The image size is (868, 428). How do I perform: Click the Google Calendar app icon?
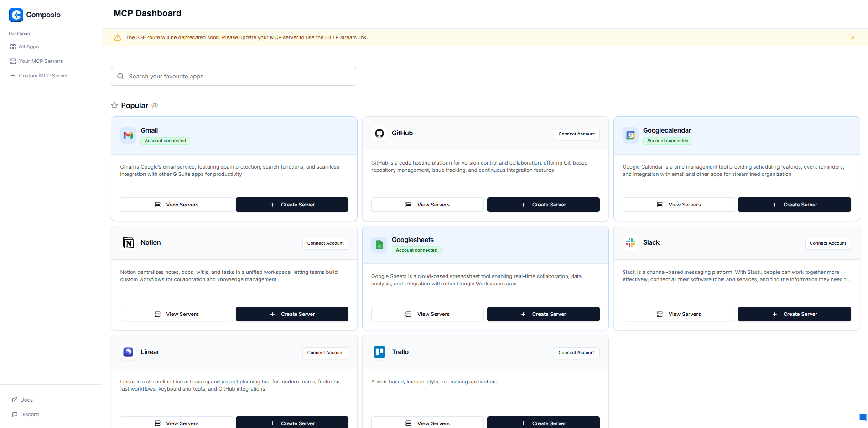630,135
